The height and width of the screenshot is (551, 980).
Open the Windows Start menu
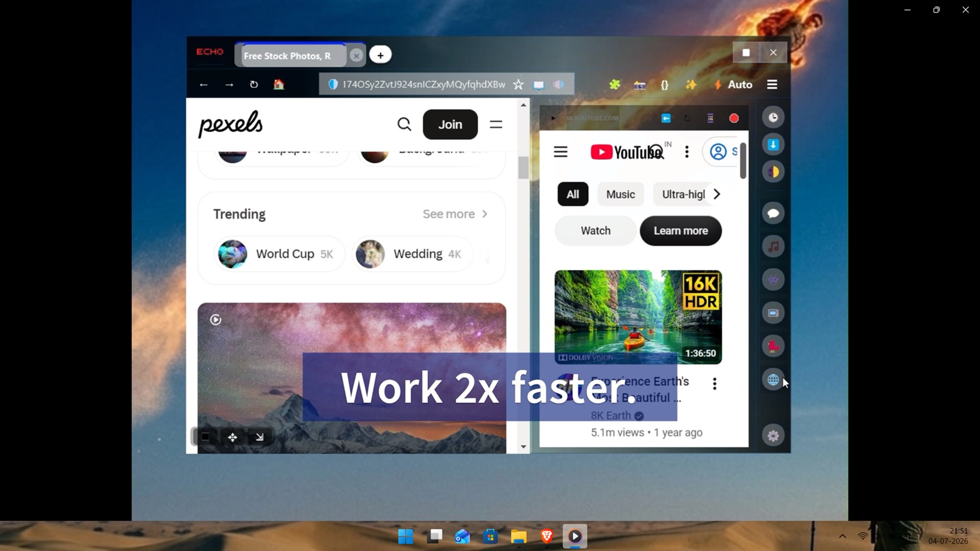coord(406,536)
